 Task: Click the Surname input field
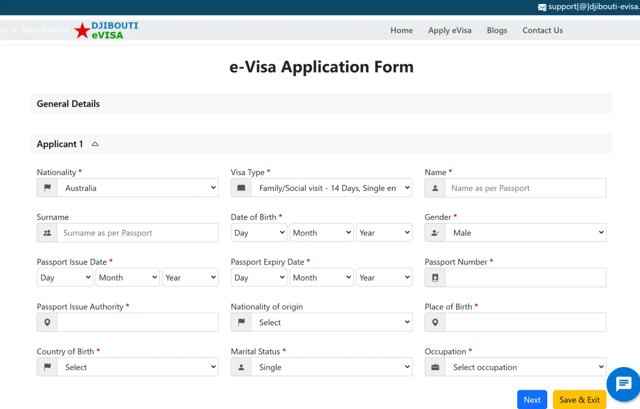[x=137, y=233]
